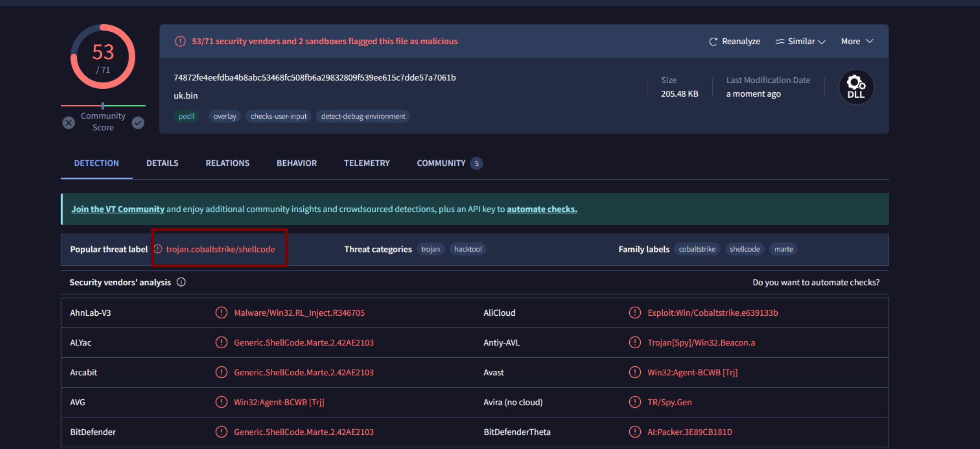Vote positive with the community score checkmark
The height and width of the screenshot is (449, 980).
click(x=138, y=122)
